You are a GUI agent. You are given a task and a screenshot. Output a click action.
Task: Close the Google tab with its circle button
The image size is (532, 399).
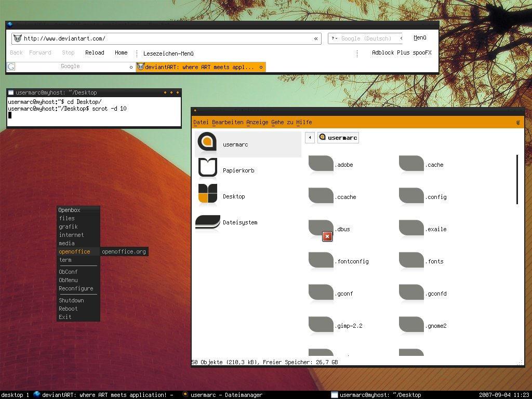[x=131, y=67]
